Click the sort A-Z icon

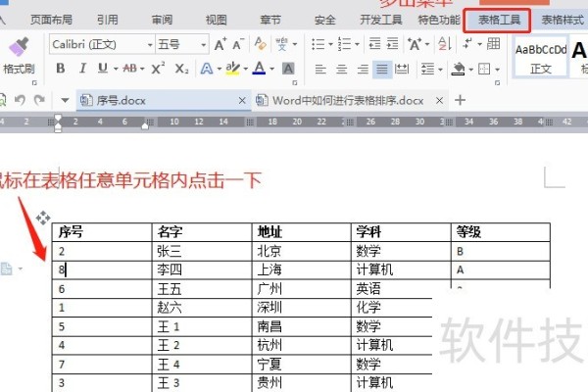click(445, 44)
